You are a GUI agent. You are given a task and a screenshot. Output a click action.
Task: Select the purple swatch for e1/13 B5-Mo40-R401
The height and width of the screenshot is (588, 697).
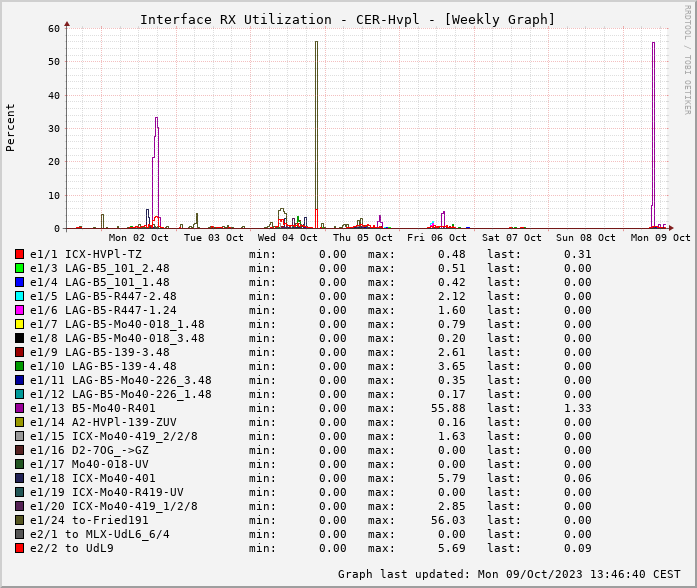[19, 408]
